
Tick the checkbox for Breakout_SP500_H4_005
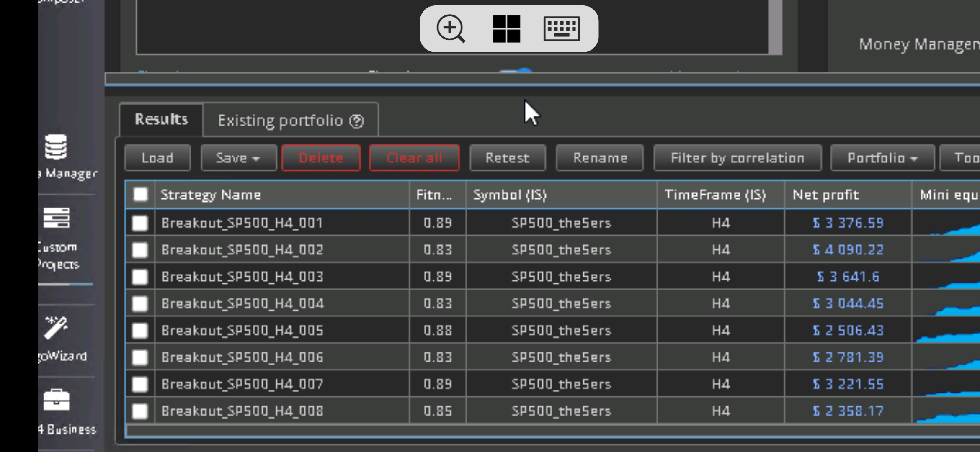pos(140,331)
